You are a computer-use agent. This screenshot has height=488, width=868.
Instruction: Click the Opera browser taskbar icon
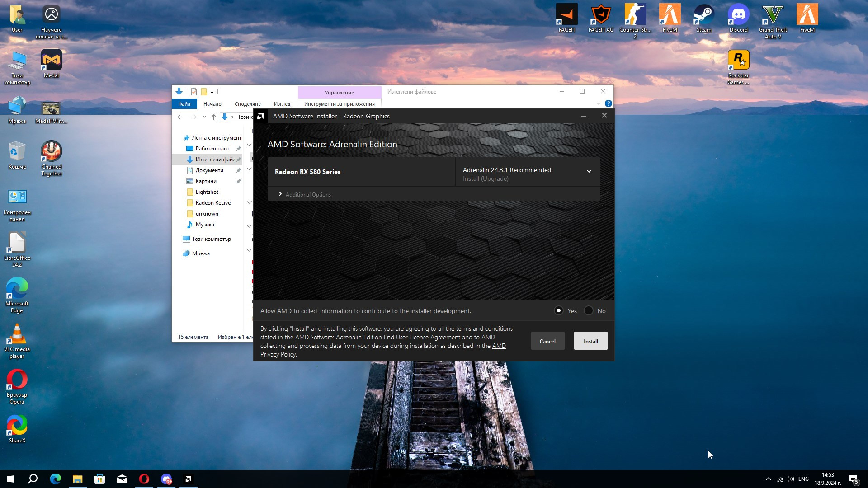click(x=144, y=479)
